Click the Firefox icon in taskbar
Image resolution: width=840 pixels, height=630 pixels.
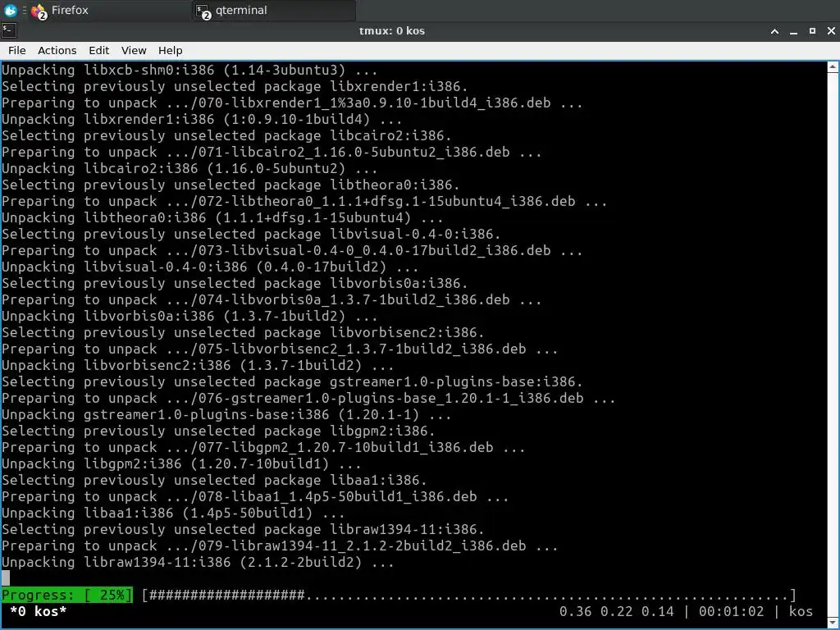39,11
